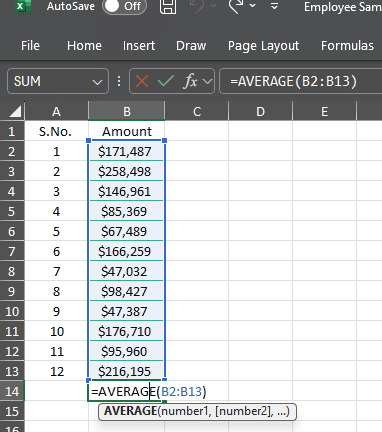The height and width of the screenshot is (432, 382).
Task: Expand the dropdown arrow next to fx
Action: (207, 81)
